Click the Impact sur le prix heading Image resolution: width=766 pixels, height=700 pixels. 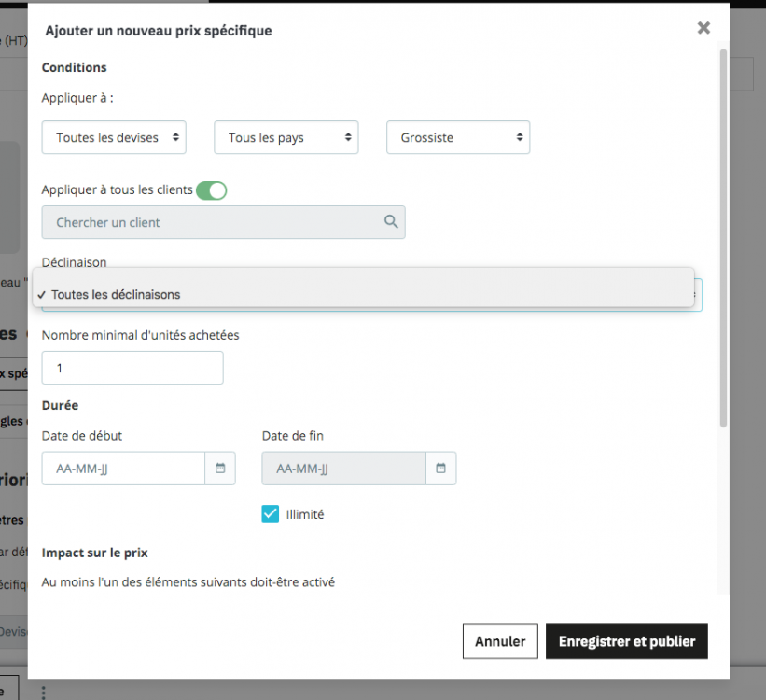tap(94, 552)
